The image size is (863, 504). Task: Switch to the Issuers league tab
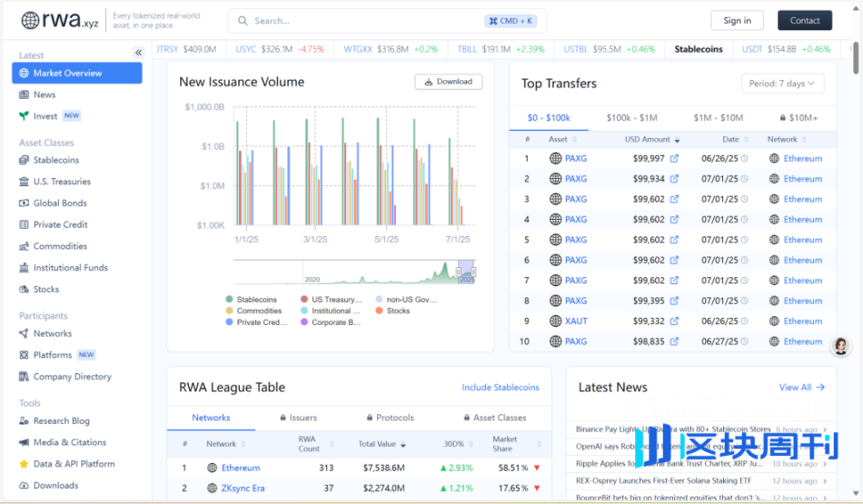coord(298,418)
